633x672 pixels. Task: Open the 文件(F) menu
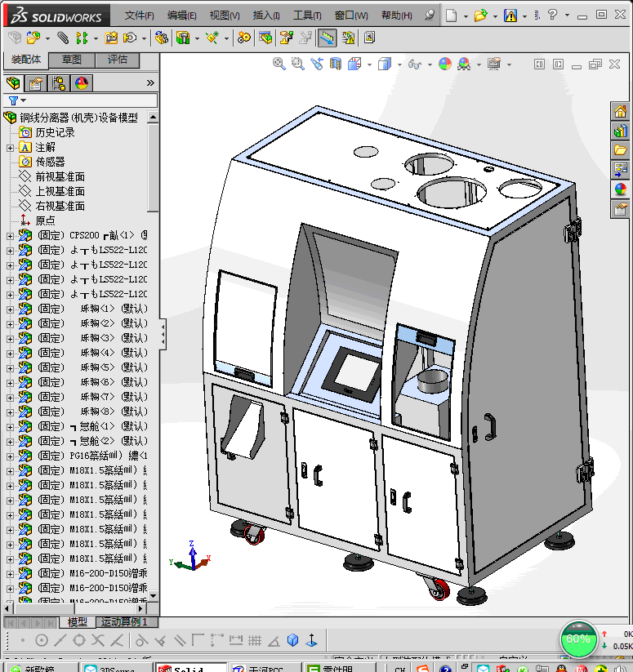(x=140, y=16)
